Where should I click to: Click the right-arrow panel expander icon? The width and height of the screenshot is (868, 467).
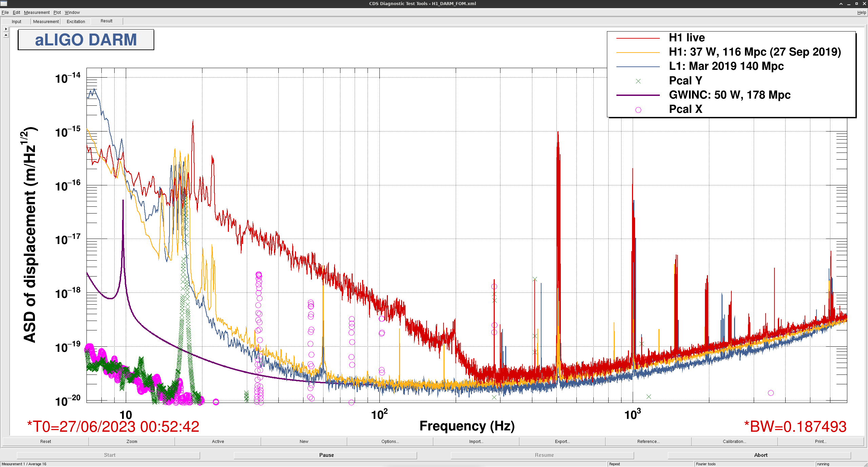[6, 29]
